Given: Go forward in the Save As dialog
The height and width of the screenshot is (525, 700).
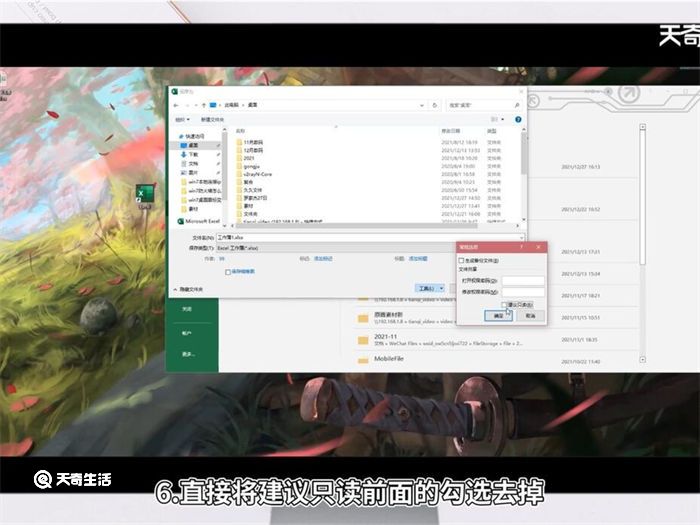Looking at the screenshot, I should coord(188,105).
